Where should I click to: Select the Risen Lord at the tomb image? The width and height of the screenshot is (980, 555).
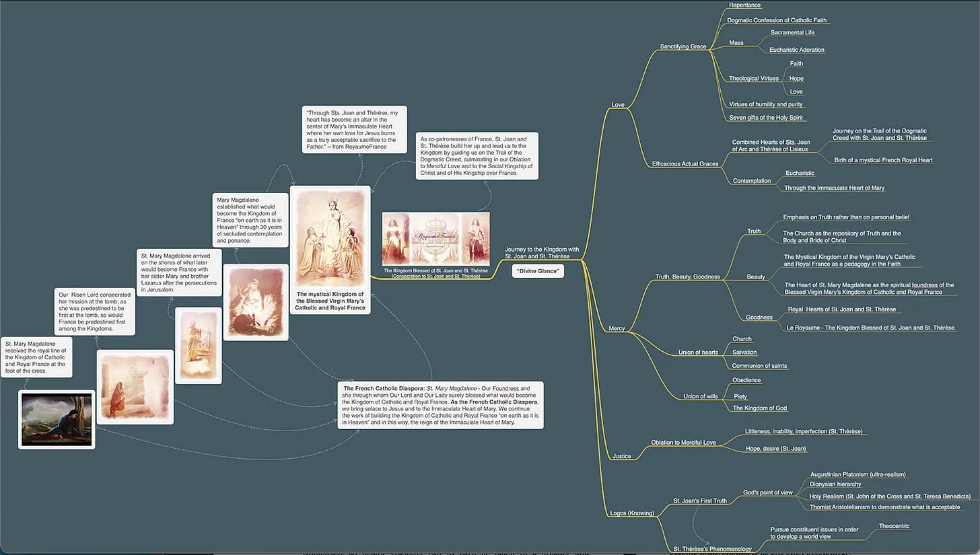coord(135,387)
